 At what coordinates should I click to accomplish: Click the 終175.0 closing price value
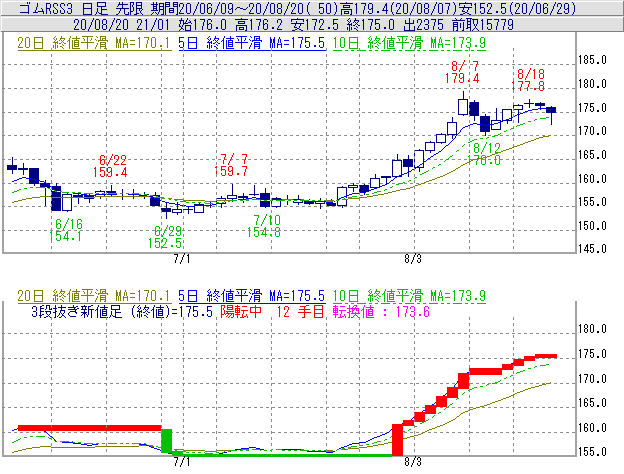point(371,25)
